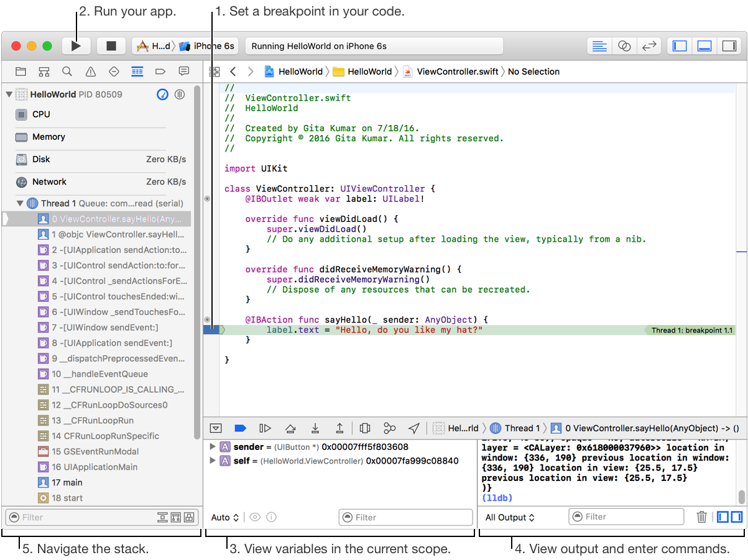Open the All Output dropdown

click(510, 517)
